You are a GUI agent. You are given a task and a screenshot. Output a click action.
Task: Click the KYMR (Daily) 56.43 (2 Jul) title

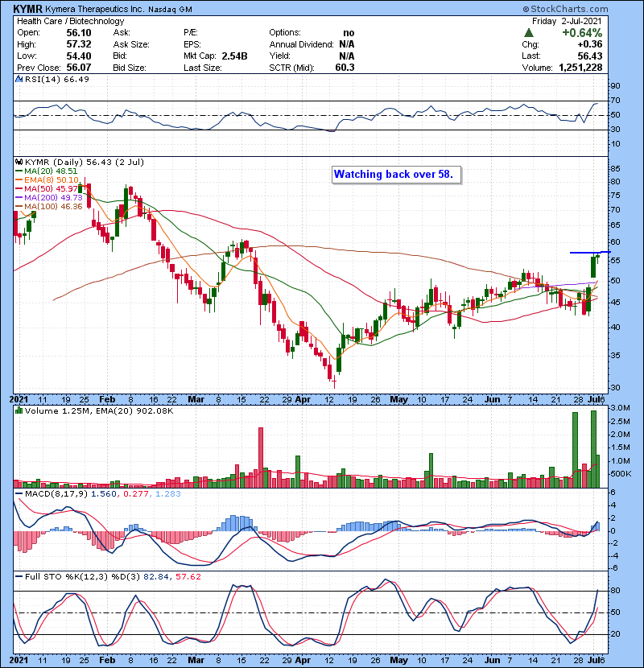(85, 162)
